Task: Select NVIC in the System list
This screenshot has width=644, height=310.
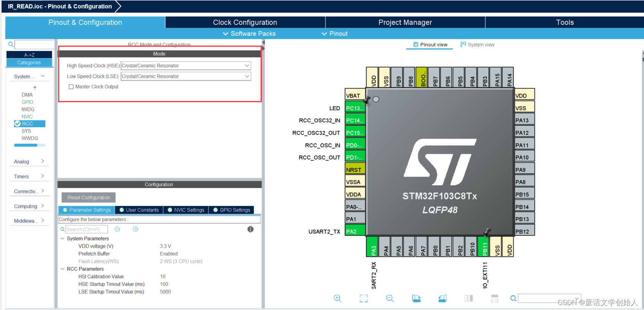Action: point(27,117)
